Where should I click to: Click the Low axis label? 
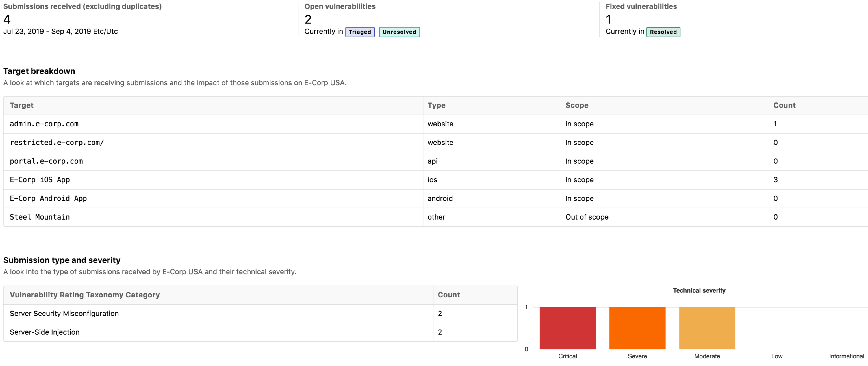(777, 356)
